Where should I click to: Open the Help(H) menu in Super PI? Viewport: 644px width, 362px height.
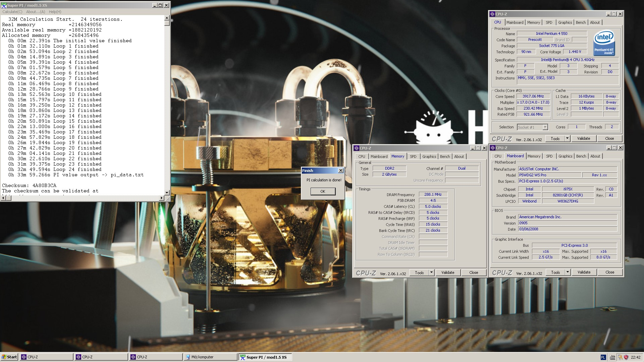click(x=55, y=12)
